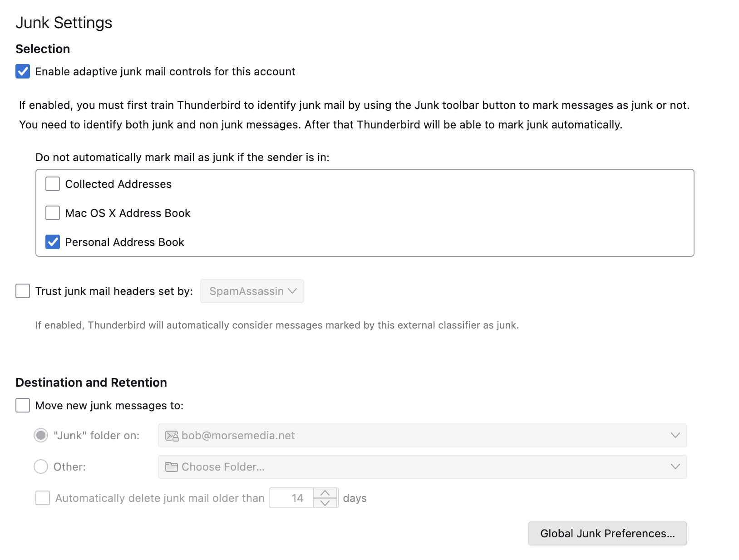The width and height of the screenshot is (739, 560).
Task: Enable Move new junk messages to
Action: tap(23, 405)
